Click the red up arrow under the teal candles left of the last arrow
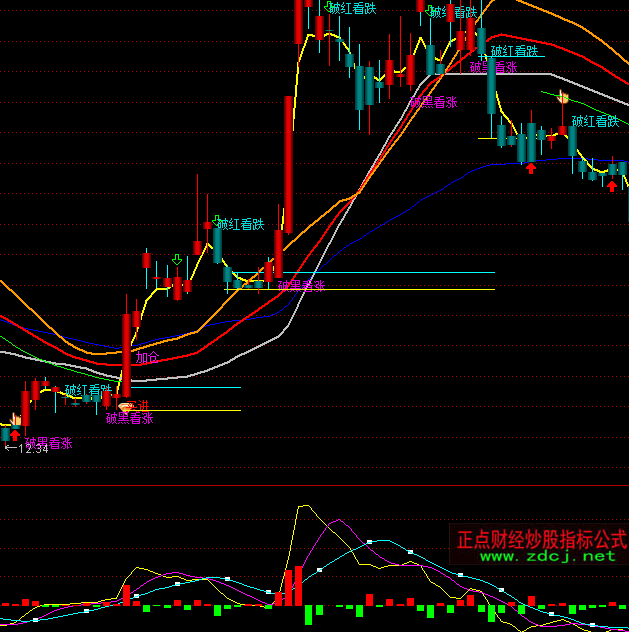 click(x=531, y=168)
